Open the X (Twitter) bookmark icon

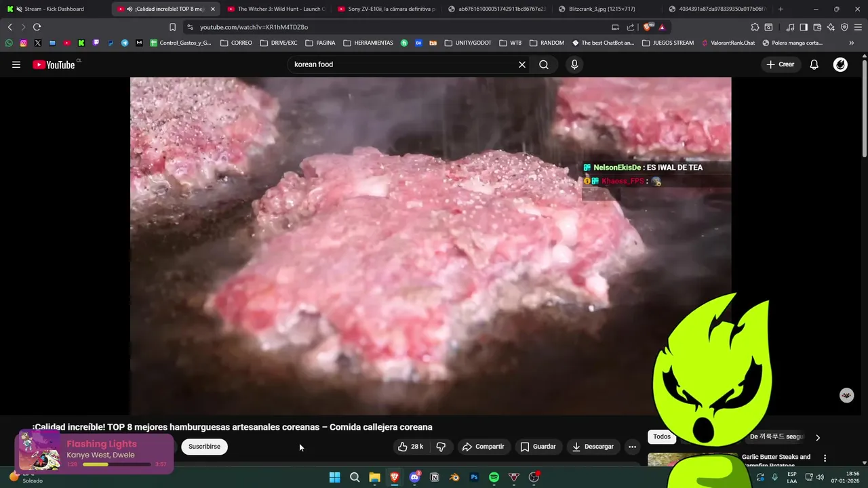[x=37, y=43]
